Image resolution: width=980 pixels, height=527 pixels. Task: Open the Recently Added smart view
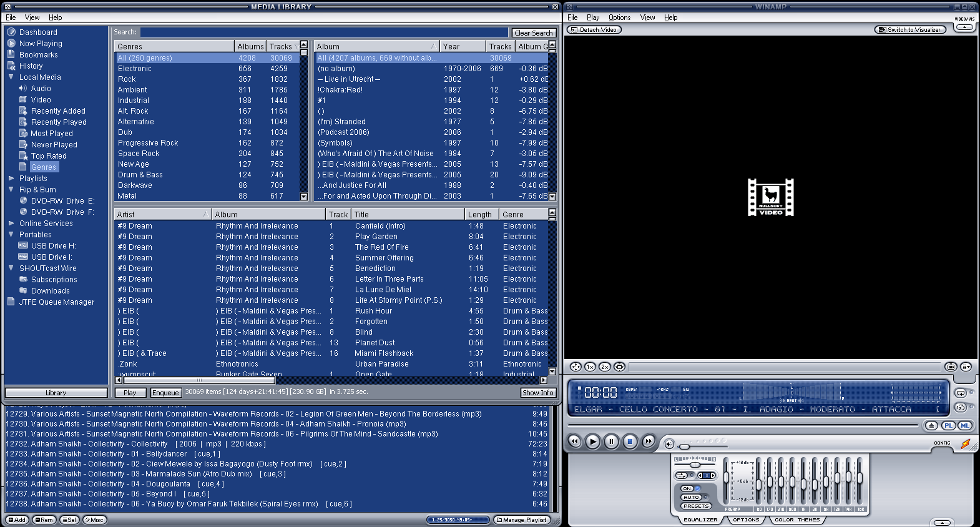(58, 111)
